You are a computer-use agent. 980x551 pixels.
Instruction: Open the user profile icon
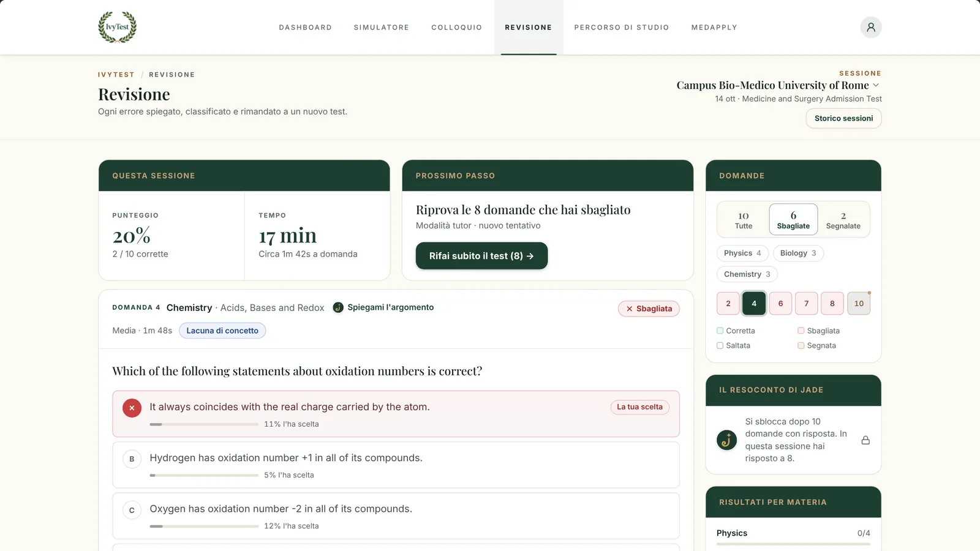click(870, 27)
